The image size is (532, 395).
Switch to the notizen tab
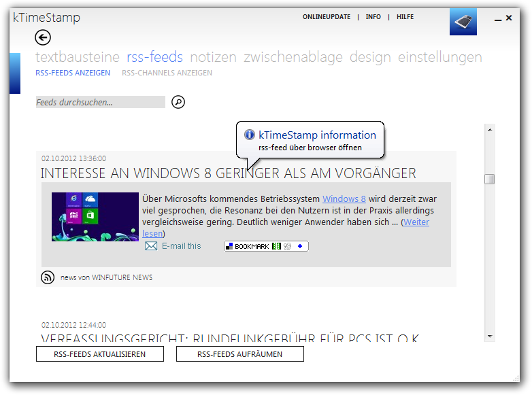213,57
